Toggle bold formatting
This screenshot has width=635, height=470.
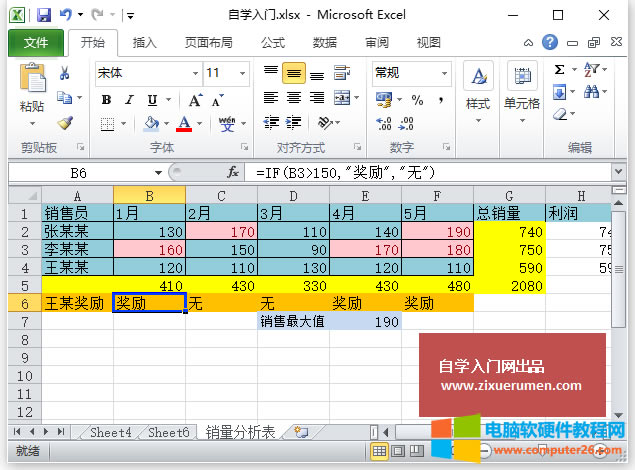click(x=104, y=98)
